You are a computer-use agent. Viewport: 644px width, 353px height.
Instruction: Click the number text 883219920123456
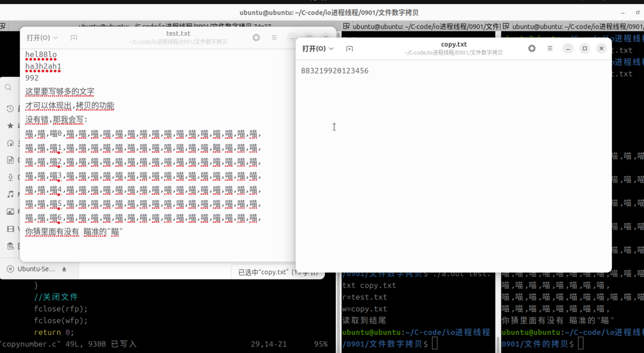[334, 71]
